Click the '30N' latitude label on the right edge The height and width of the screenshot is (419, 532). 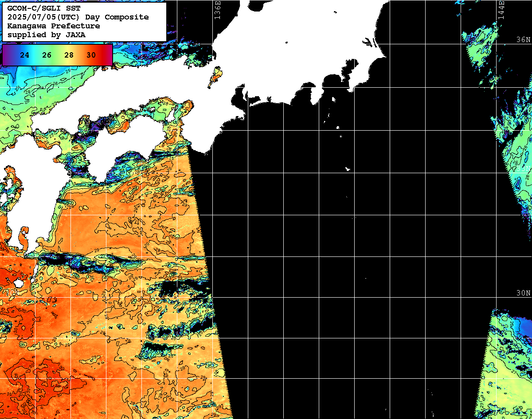(524, 293)
